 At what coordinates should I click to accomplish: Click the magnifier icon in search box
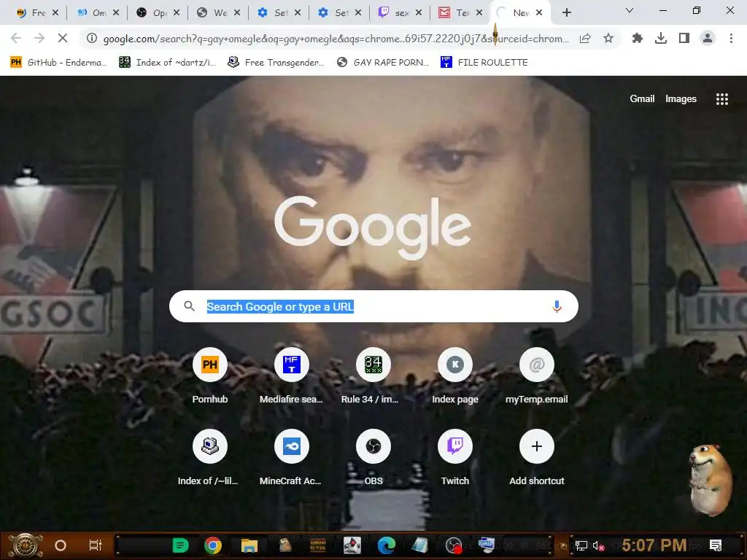coord(189,306)
